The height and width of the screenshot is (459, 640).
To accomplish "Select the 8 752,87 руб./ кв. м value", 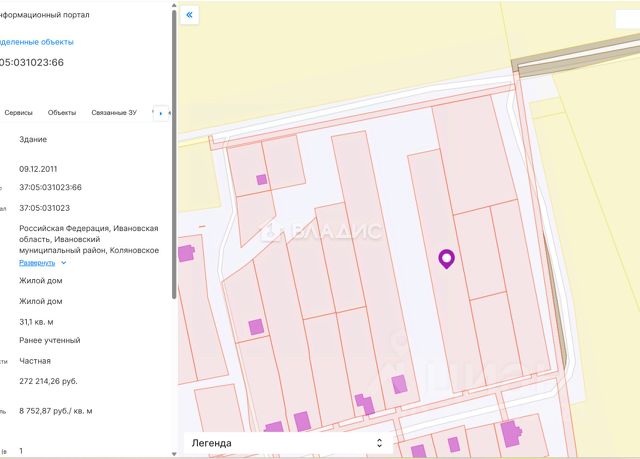I will coord(56,411).
